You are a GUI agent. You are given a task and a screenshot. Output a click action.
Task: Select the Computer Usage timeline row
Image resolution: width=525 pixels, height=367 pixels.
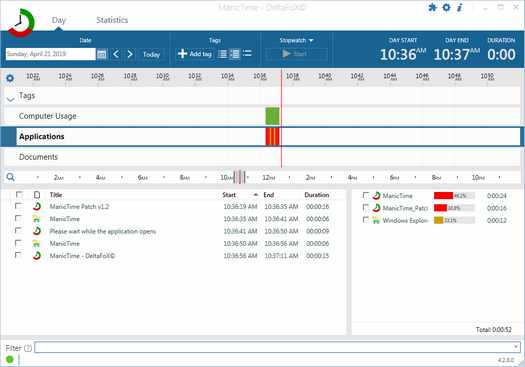pyautogui.click(x=262, y=116)
